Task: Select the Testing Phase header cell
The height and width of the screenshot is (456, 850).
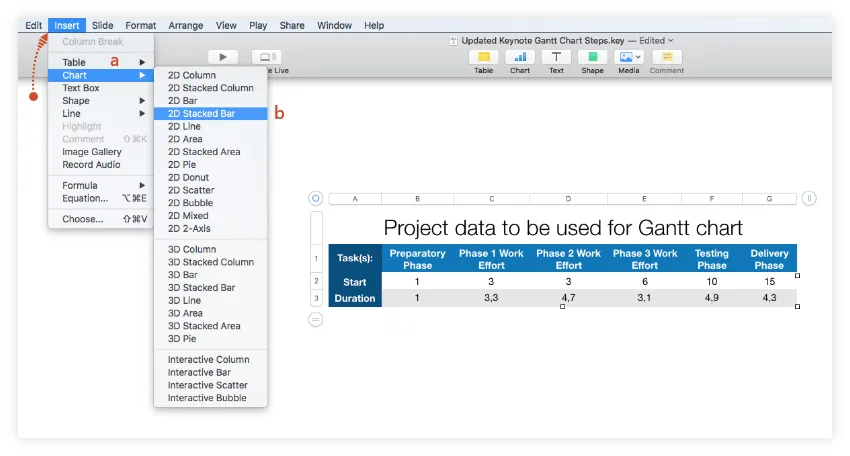Action: (x=711, y=259)
